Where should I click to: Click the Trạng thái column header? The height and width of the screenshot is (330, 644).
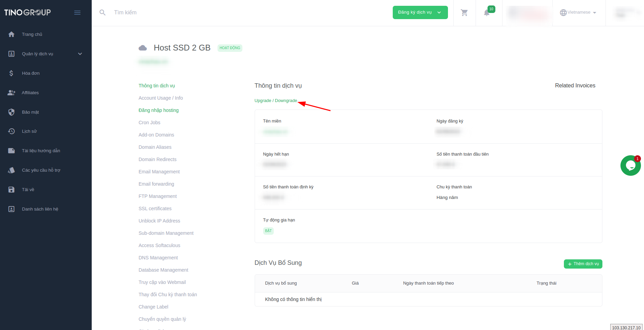(x=546, y=283)
